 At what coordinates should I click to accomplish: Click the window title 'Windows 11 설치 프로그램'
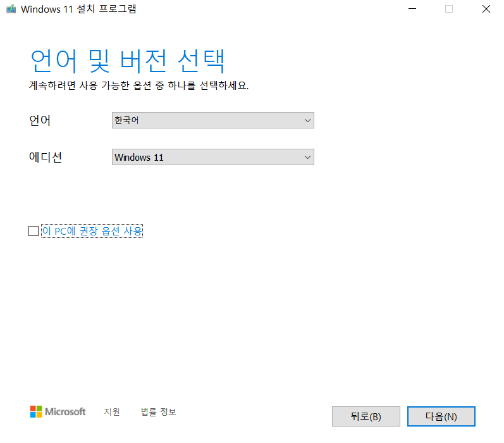click(x=78, y=9)
